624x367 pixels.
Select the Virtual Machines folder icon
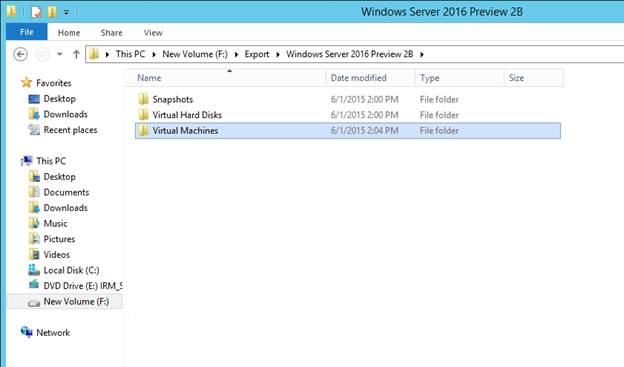coord(143,130)
